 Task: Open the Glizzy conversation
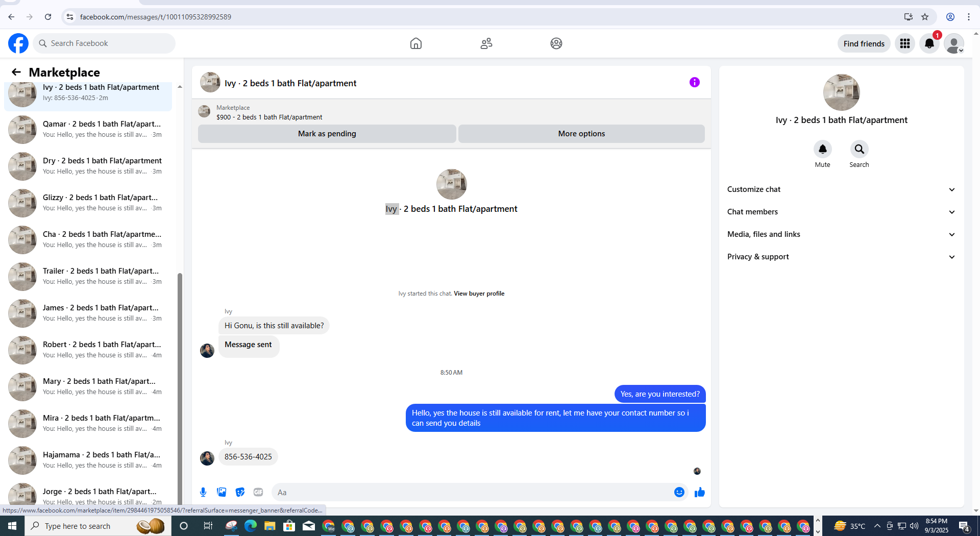click(88, 203)
